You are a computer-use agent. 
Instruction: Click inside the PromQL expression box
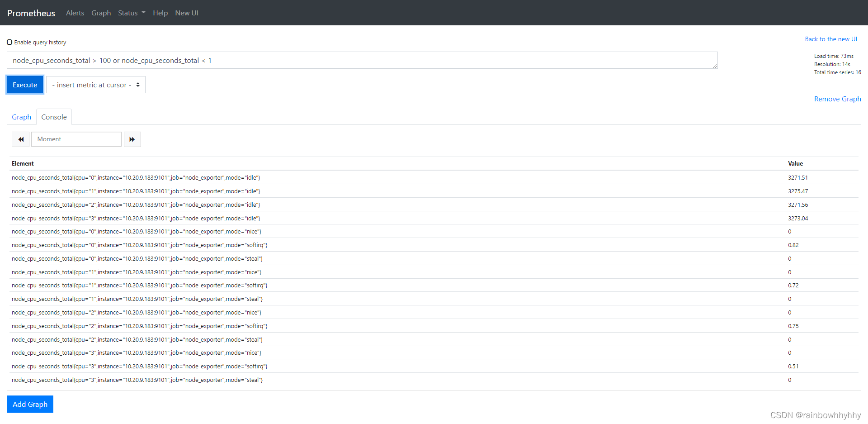[x=362, y=60]
